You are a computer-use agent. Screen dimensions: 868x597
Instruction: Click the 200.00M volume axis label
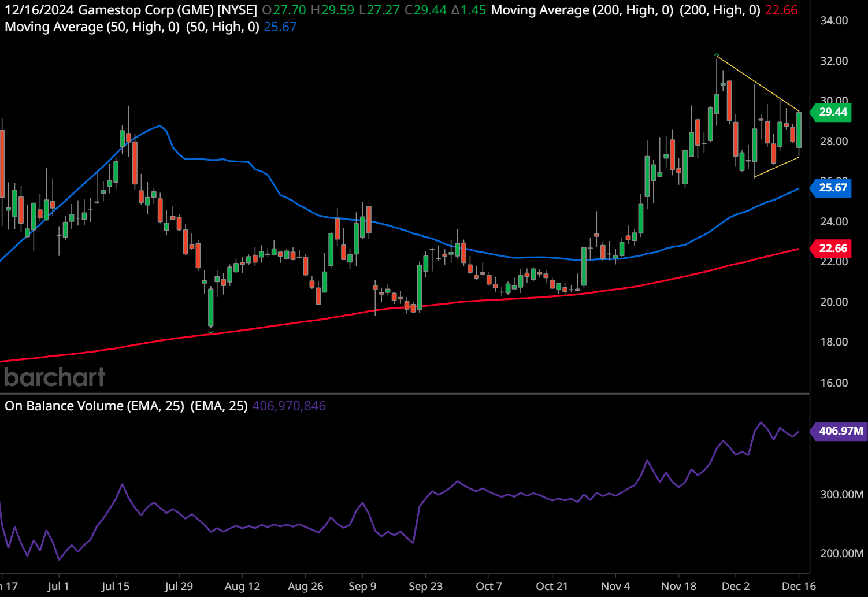[841, 553]
